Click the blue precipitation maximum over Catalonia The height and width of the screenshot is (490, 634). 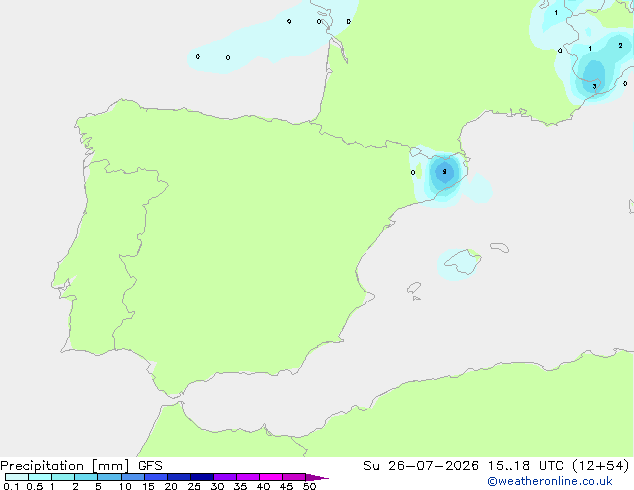[x=444, y=173]
